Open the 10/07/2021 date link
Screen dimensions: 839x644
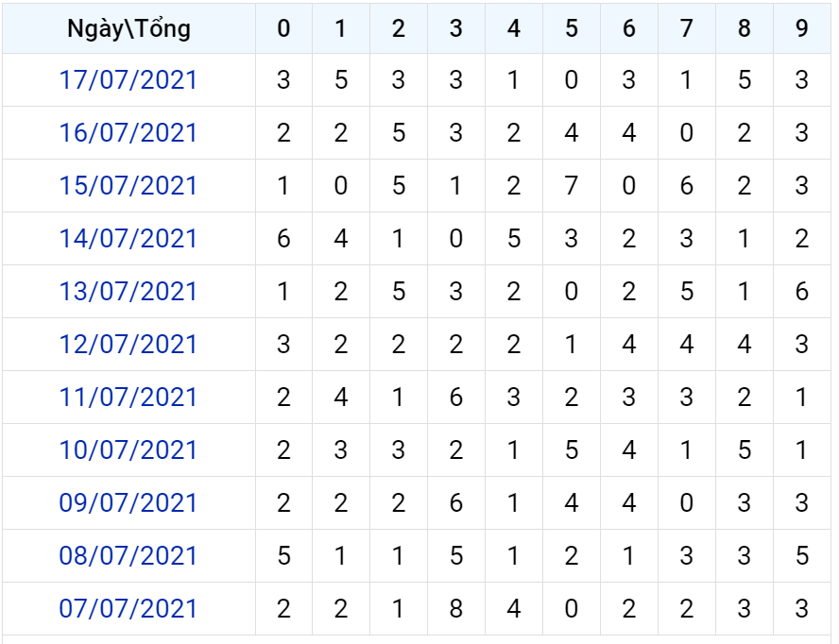tap(128, 451)
